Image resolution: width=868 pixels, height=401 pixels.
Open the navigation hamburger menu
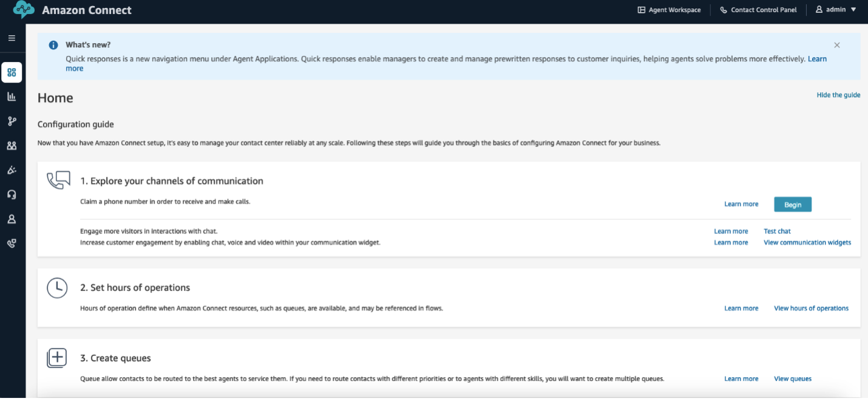pyautogui.click(x=12, y=38)
